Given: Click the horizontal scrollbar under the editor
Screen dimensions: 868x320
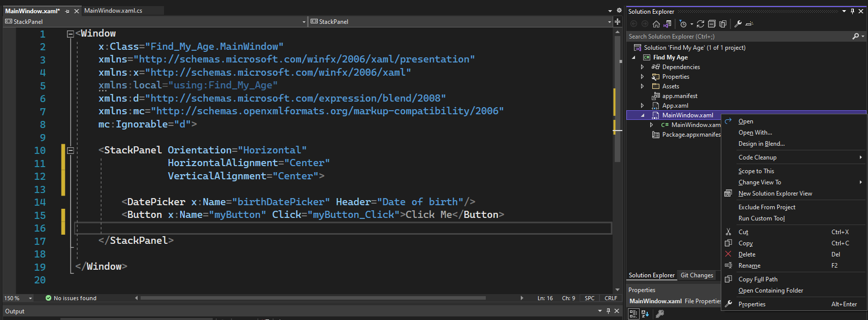Looking at the screenshot, I should 313,298.
